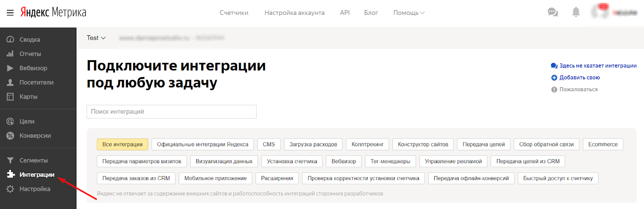Click the Пожаловаться link
Image resolution: width=644 pixels, height=209 pixels.
pos(578,90)
